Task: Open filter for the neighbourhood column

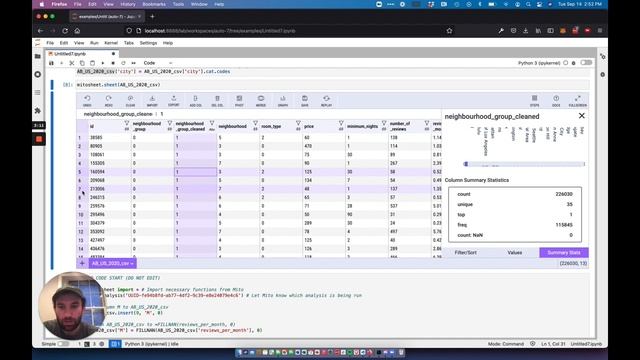Action: click(255, 123)
